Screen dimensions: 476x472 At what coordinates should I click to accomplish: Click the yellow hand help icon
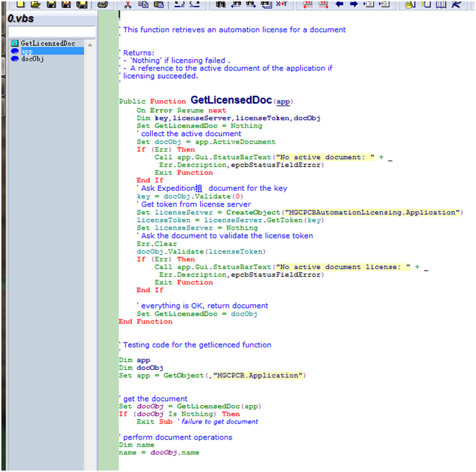tap(411, 4)
